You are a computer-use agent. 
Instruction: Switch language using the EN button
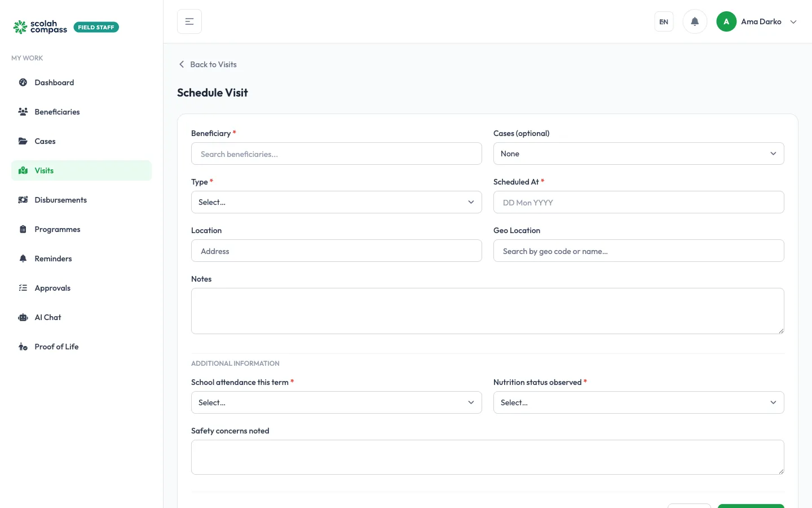point(664,22)
